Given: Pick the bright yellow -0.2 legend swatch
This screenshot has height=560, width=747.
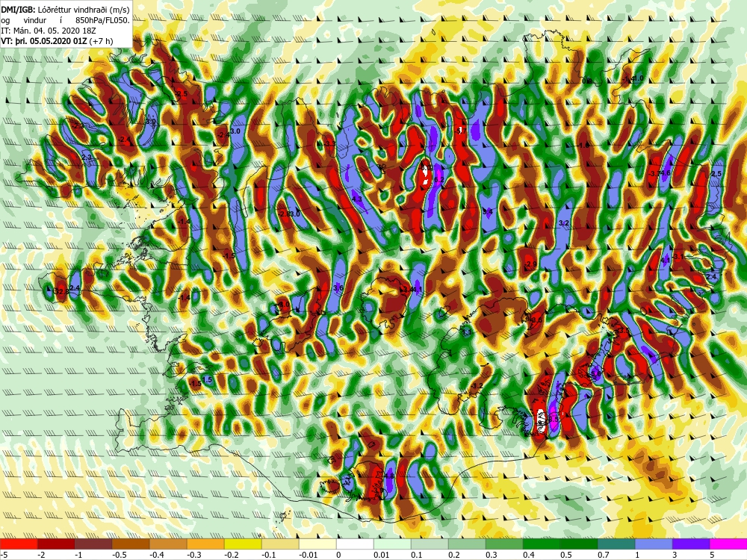Looking at the screenshot, I should click(243, 544).
